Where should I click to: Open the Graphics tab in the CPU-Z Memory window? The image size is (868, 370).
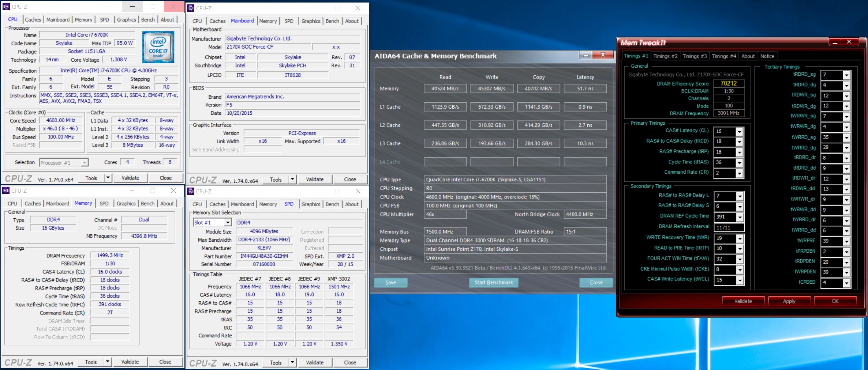click(x=126, y=204)
